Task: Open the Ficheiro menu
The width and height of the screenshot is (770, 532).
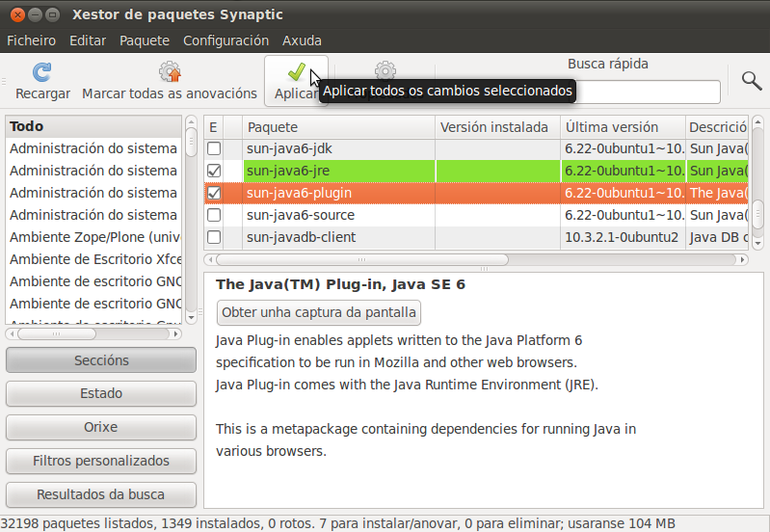Action: point(32,40)
